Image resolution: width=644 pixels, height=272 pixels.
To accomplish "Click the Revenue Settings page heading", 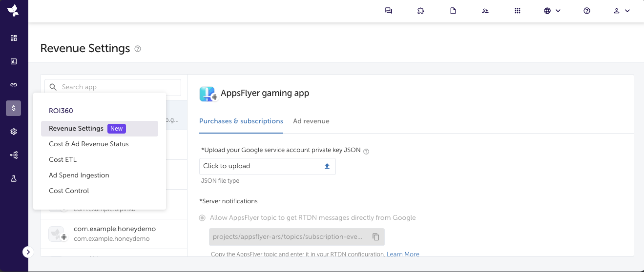I will (x=85, y=48).
